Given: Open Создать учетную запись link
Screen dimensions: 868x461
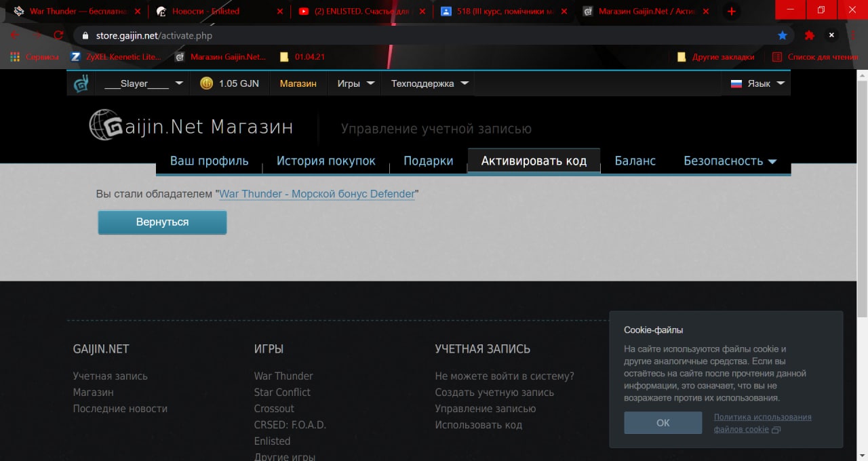Looking at the screenshot, I should click(494, 392).
